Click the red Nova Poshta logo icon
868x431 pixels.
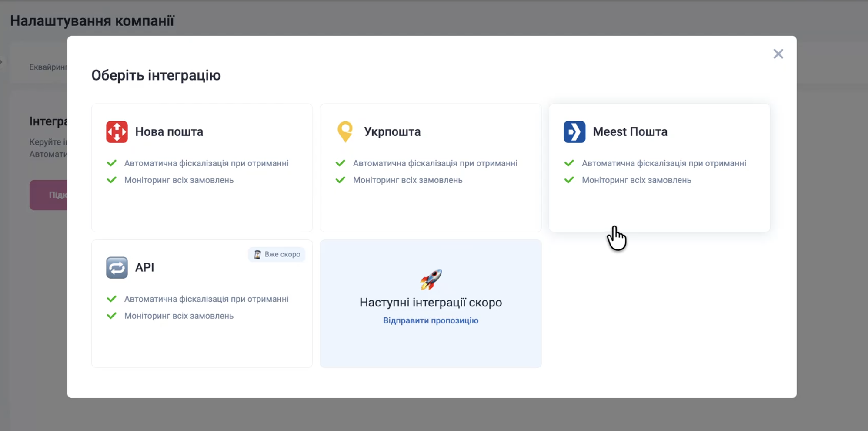tap(117, 132)
